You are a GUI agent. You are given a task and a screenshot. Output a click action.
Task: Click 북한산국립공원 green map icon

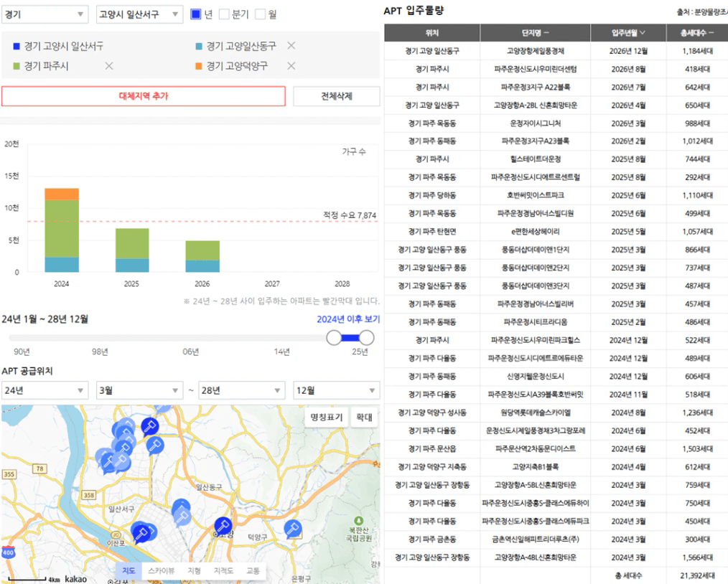(x=358, y=522)
